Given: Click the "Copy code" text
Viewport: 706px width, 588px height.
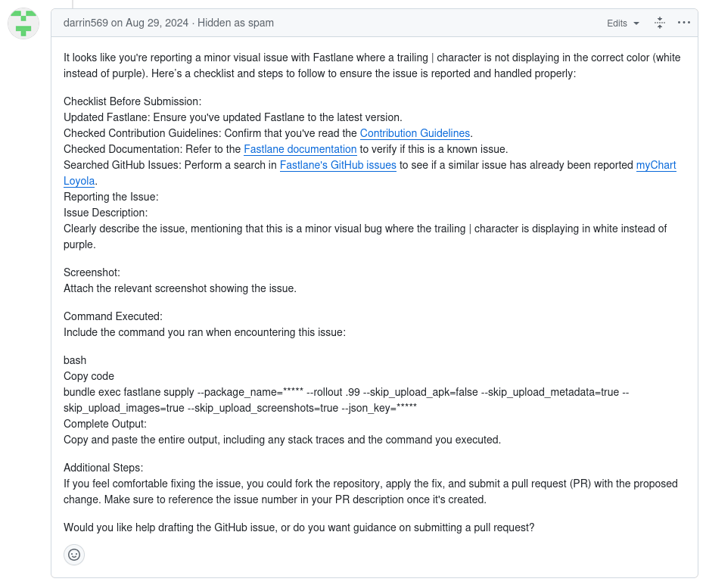Looking at the screenshot, I should tap(89, 376).
